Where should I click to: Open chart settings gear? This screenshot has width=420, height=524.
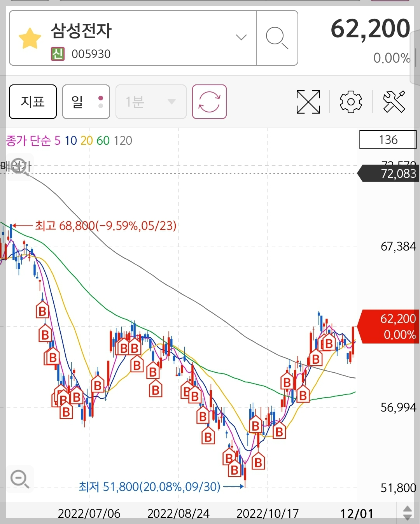pos(351,102)
